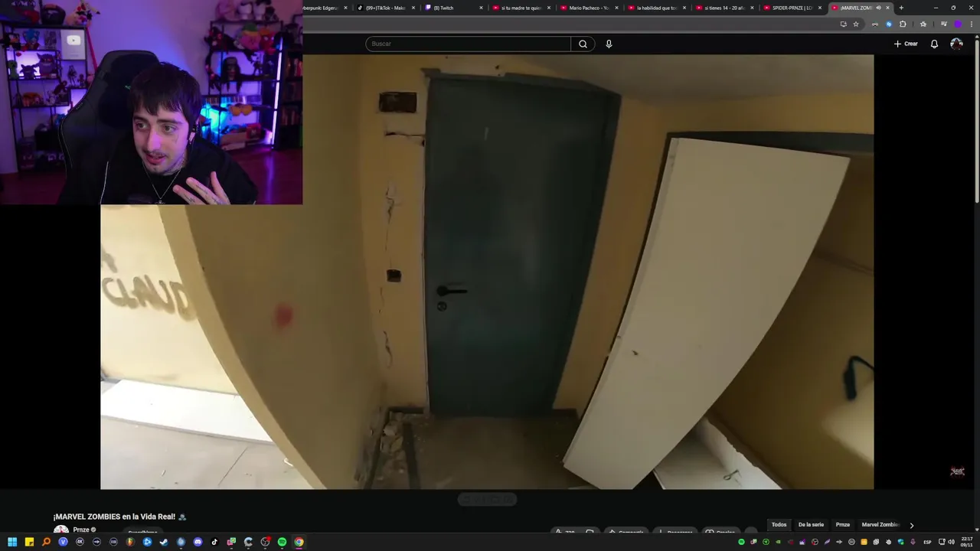Screen dimensions: 980x551
Task: Click the YouTube search magnifier button
Action: (583, 44)
